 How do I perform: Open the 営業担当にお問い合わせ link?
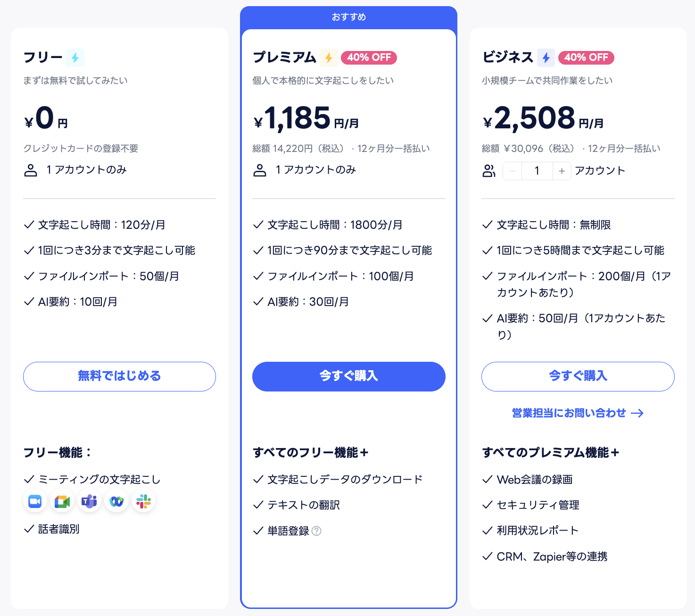coord(578,413)
